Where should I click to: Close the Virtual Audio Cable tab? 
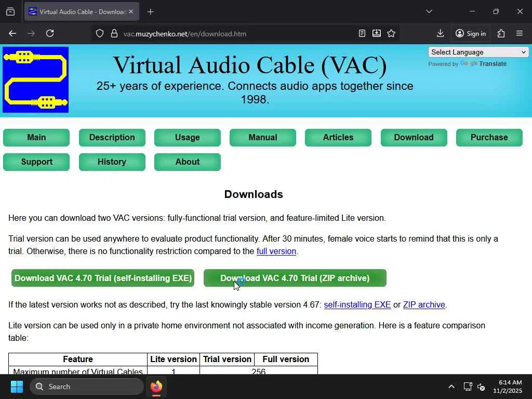pos(131,11)
